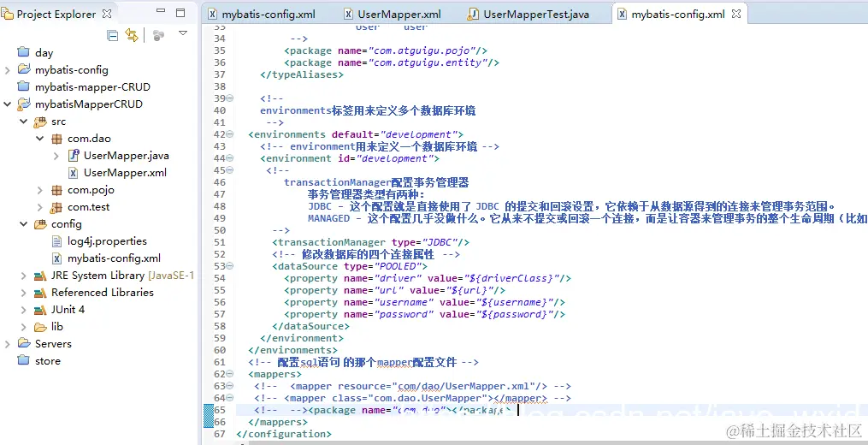Expand the JUnit 4 node
Viewport: 868px width, 445px height.
point(23,311)
